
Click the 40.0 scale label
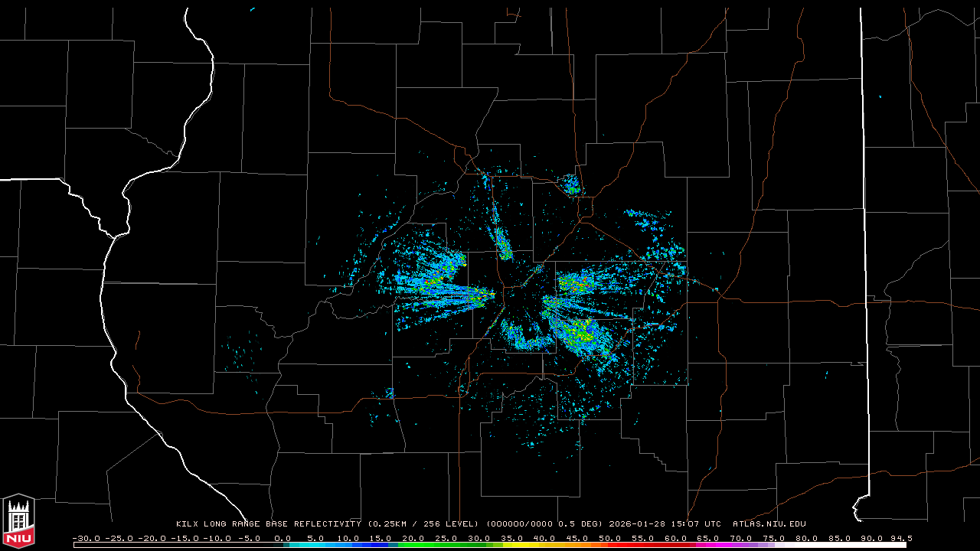(544, 538)
